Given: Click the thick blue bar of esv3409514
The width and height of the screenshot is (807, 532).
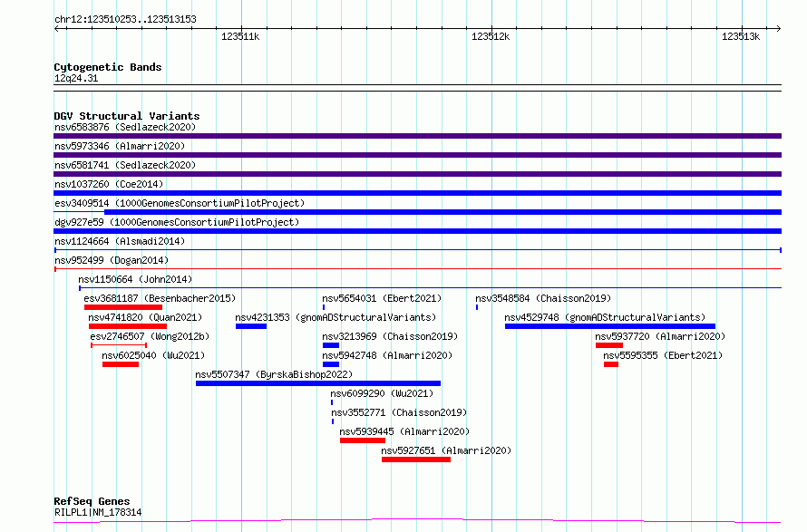Looking at the screenshot, I should point(442,212).
